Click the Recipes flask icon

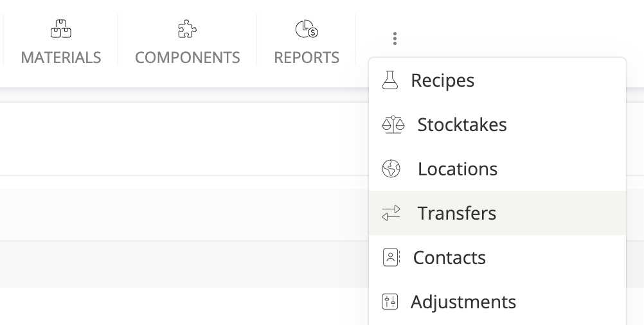point(389,80)
